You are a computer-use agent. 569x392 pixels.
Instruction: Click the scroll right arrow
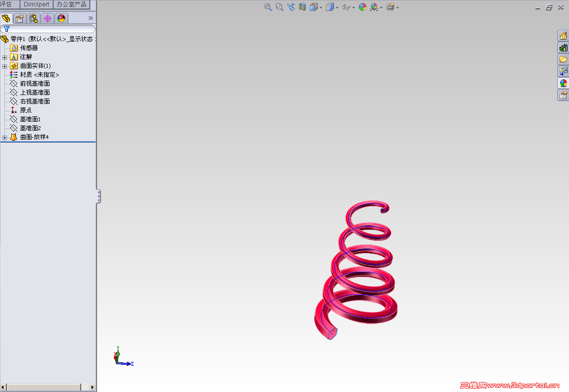click(x=92, y=387)
